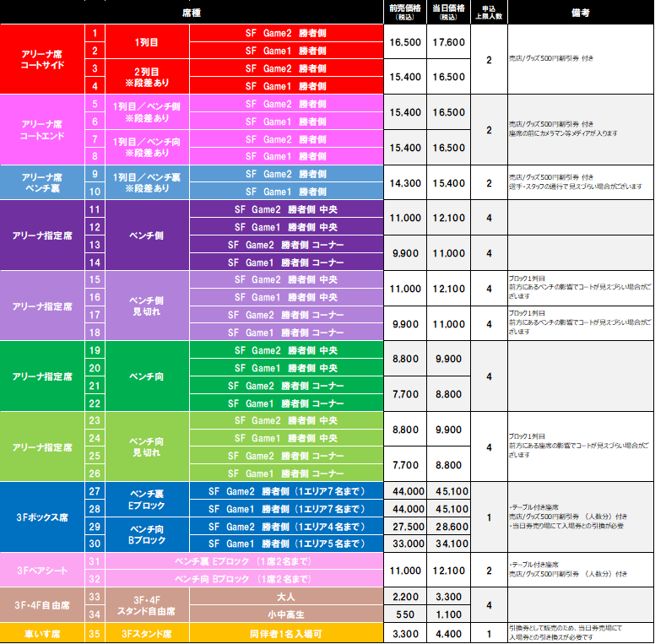655x644 pixels.
Task: Select the 3Fスタンド席 cell
Action: (x=147, y=632)
